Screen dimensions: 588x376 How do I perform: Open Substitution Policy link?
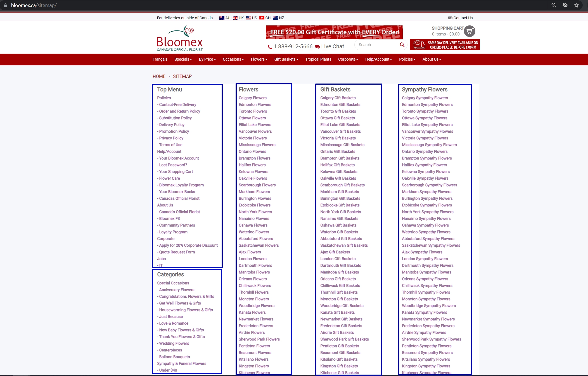(x=176, y=118)
